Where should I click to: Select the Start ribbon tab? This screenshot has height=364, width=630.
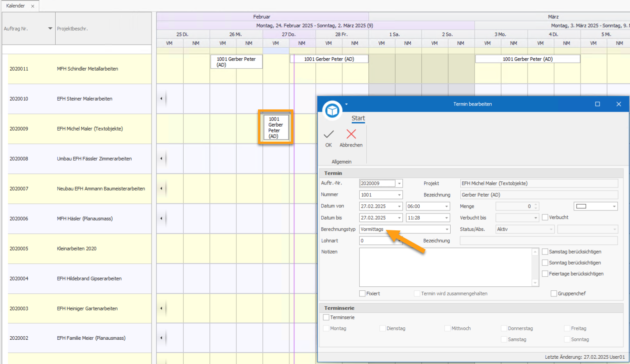coord(358,119)
